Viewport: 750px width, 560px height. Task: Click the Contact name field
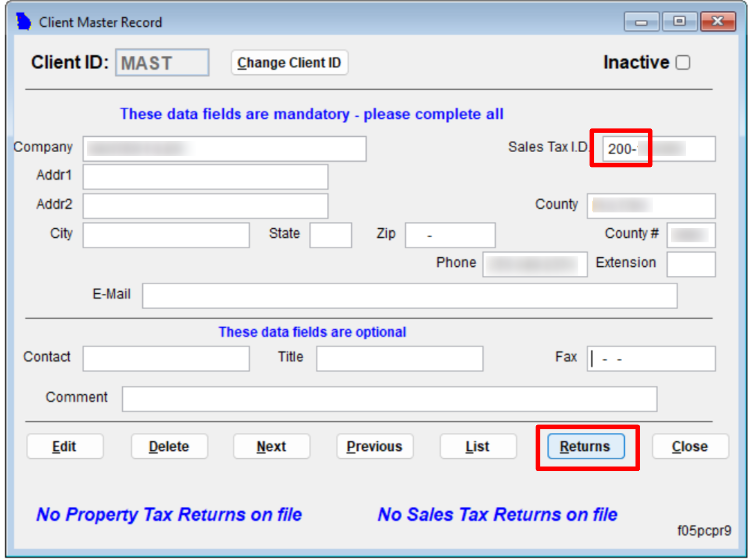point(166,359)
